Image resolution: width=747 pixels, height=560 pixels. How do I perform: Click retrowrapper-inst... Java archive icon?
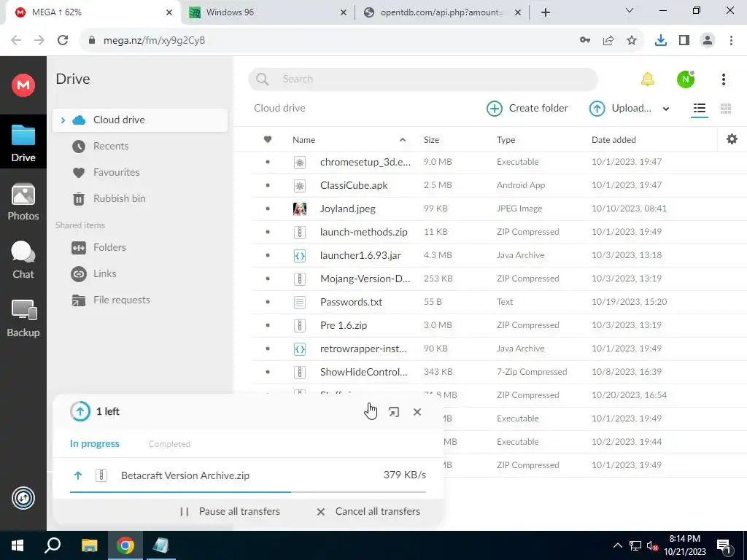pos(300,349)
